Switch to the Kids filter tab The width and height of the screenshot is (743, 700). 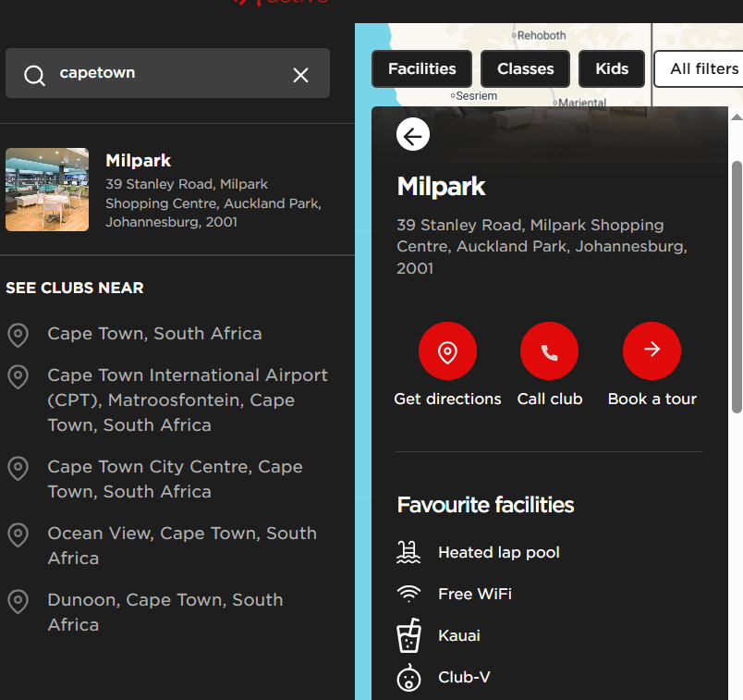click(x=611, y=68)
